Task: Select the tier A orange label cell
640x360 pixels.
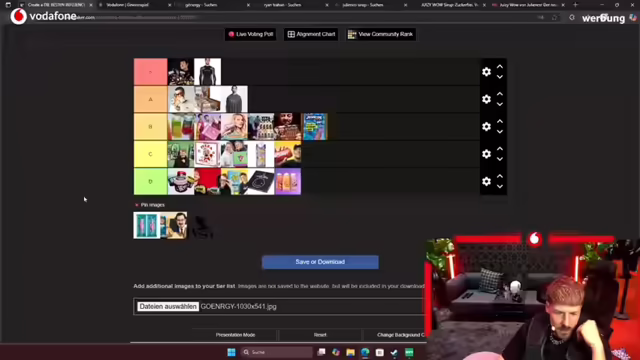Action: 150,99
